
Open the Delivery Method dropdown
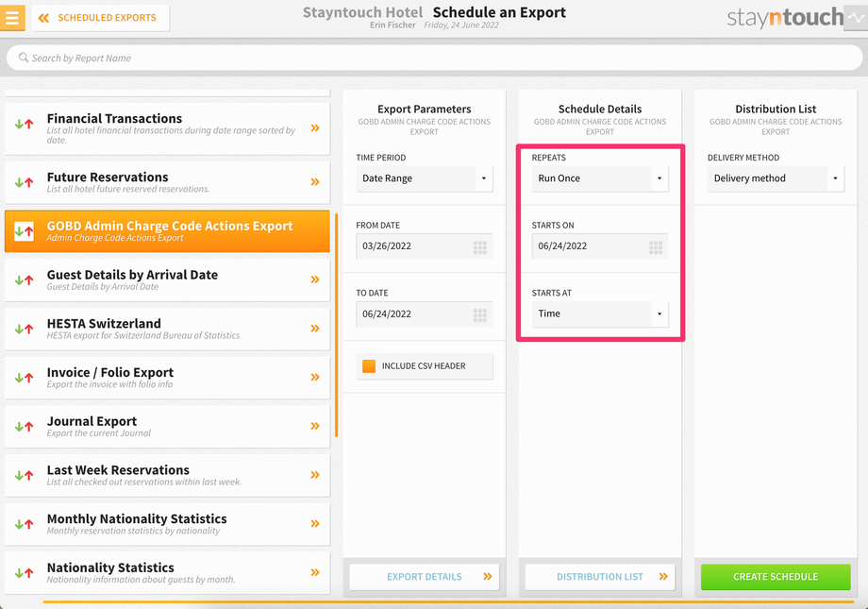point(776,178)
